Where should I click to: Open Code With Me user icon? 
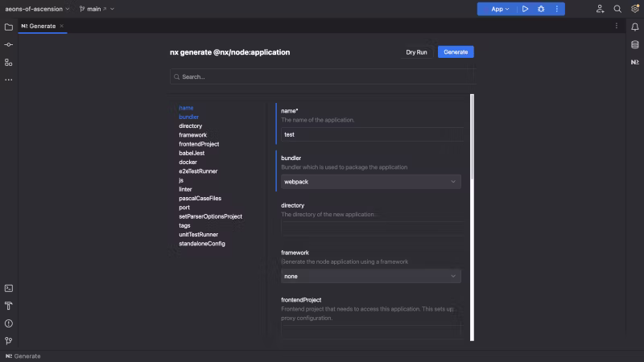pos(600,9)
